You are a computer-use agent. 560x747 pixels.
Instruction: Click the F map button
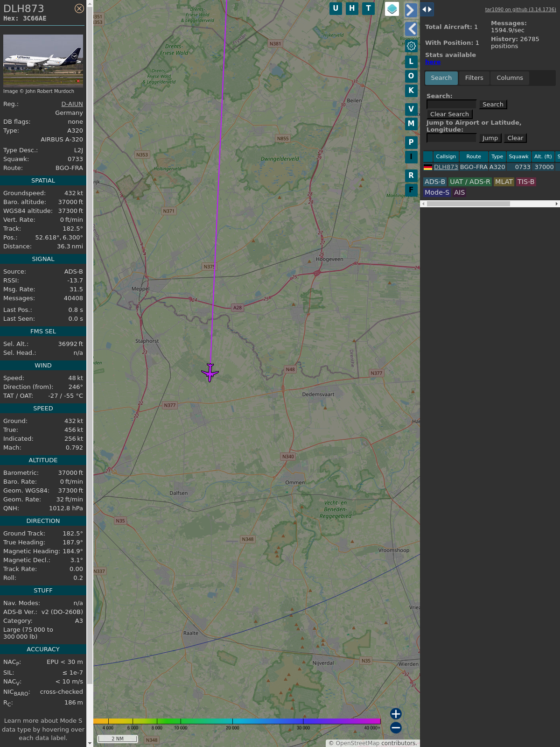coord(411,190)
